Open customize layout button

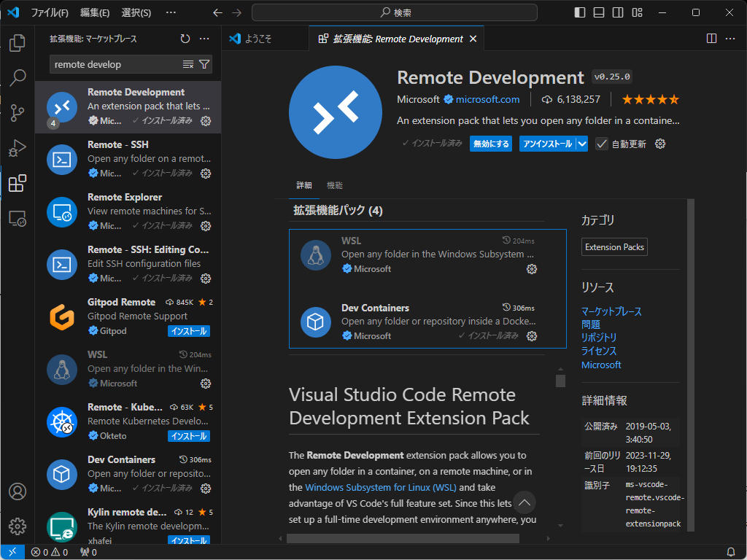click(x=637, y=12)
